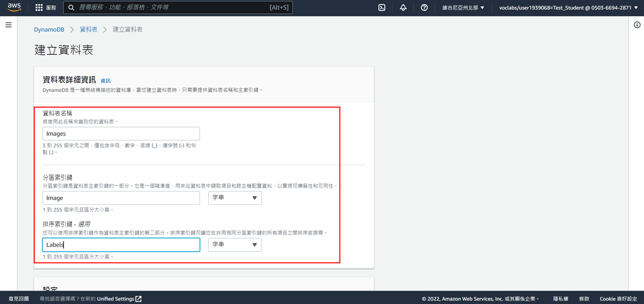Click the 排序索引鍵 - 選用 field label
This screenshot has height=304, width=644.
pos(66,224)
